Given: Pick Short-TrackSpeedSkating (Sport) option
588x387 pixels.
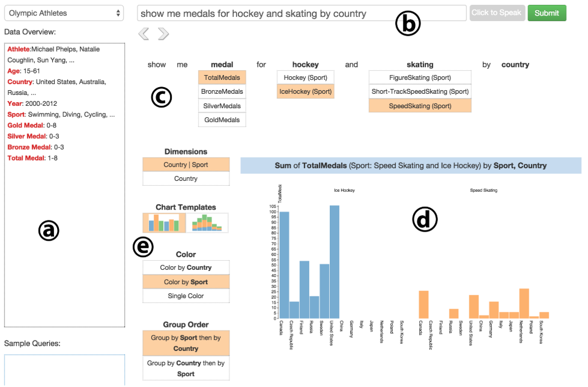Looking at the screenshot, I should (420, 91).
